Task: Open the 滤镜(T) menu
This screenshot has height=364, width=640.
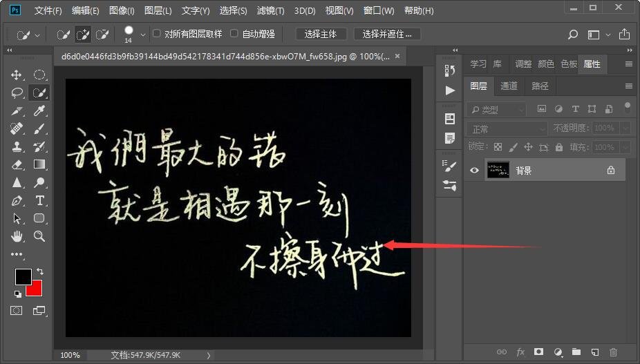Action: coord(270,10)
